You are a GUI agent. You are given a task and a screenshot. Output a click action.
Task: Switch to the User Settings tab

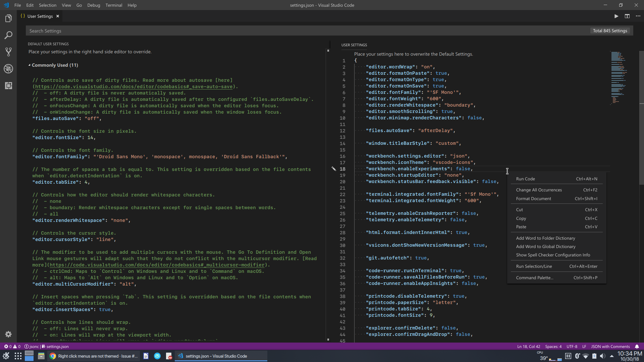tap(40, 16)
